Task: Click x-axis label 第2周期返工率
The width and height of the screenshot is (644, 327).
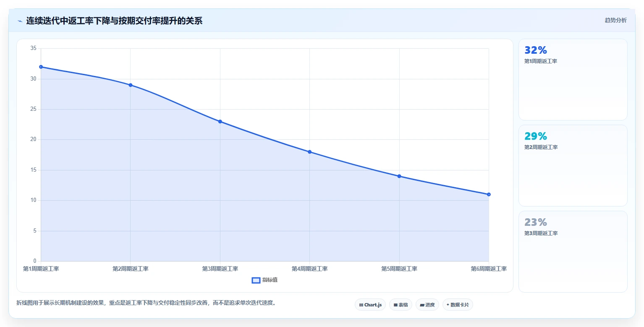Action: 131,269
